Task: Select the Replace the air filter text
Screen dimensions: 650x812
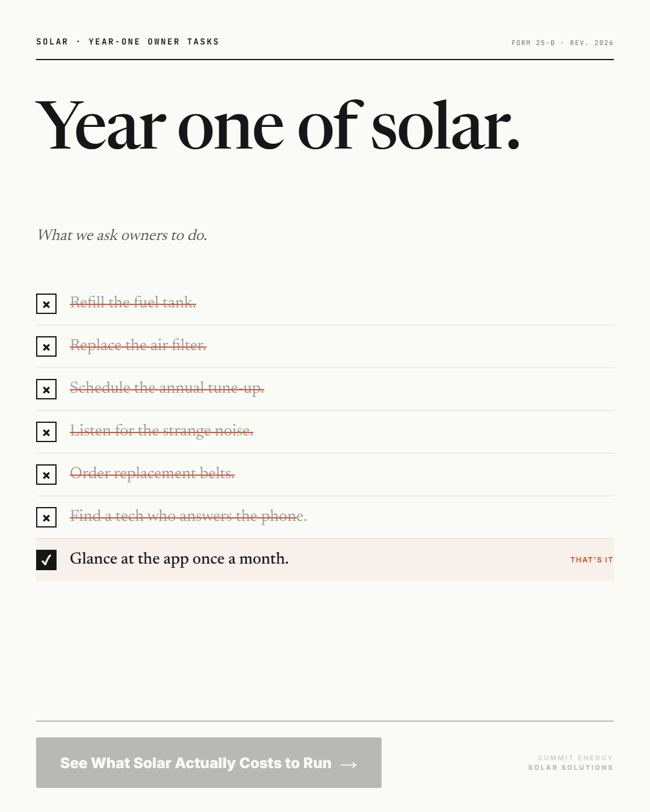Action: [x=138, y=345]
